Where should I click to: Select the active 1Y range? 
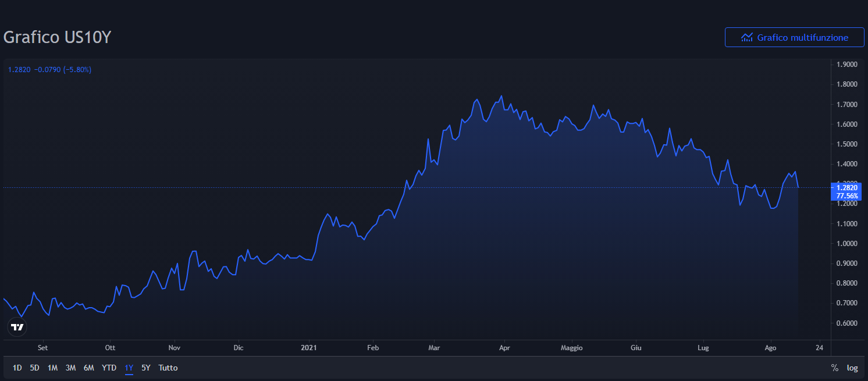click(x=129, y=368)
